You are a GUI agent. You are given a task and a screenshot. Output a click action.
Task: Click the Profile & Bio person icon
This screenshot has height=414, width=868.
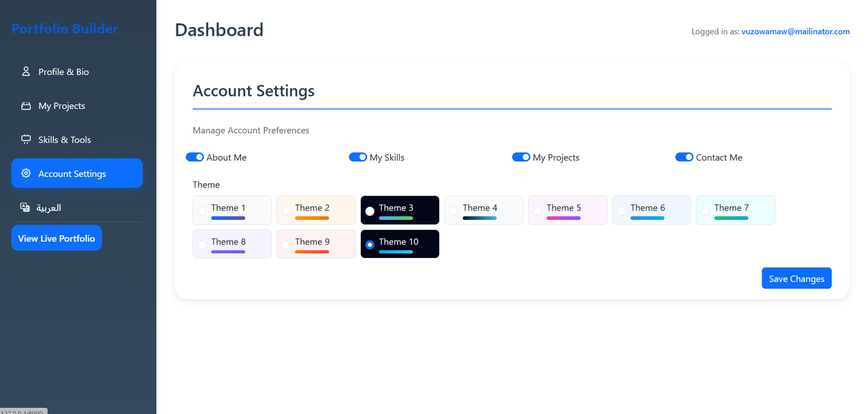click(x=25, y=72)
